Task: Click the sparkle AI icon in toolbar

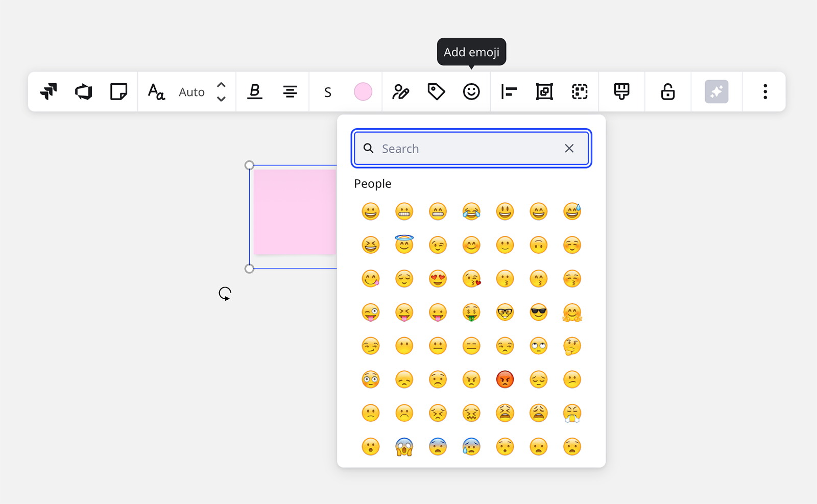Action: click(716, 92)
